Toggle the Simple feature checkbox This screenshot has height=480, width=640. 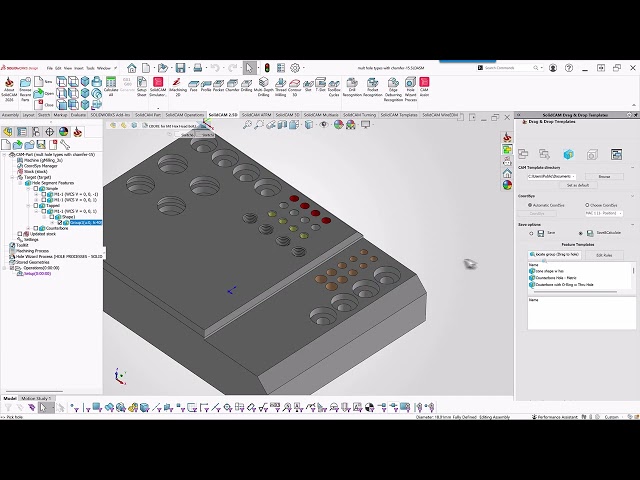[36, 189]
